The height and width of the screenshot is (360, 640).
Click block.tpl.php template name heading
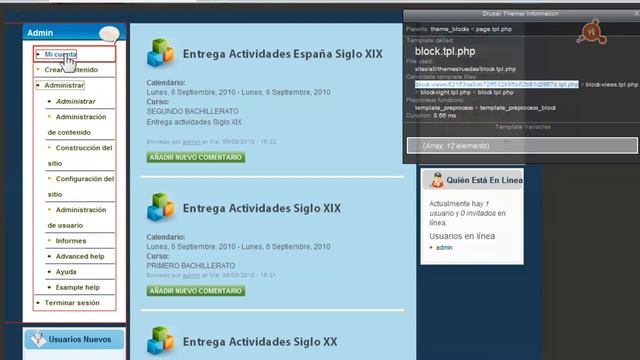[445, 51]
